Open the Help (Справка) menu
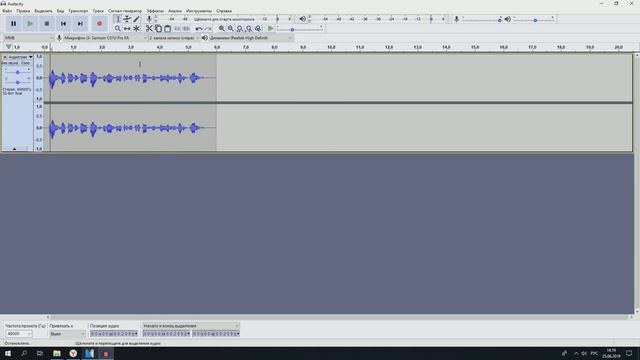640x360 pixels. click(x=224, y=11)
